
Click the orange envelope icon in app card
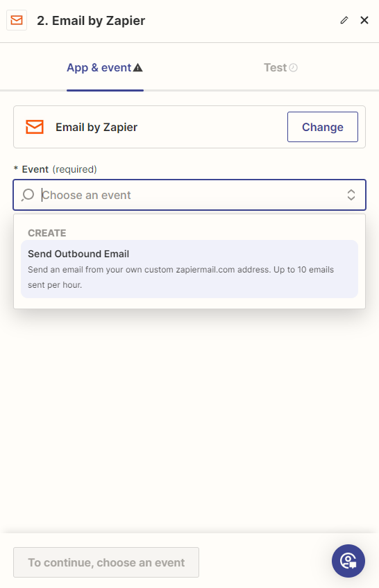click(x=35, y=127)
